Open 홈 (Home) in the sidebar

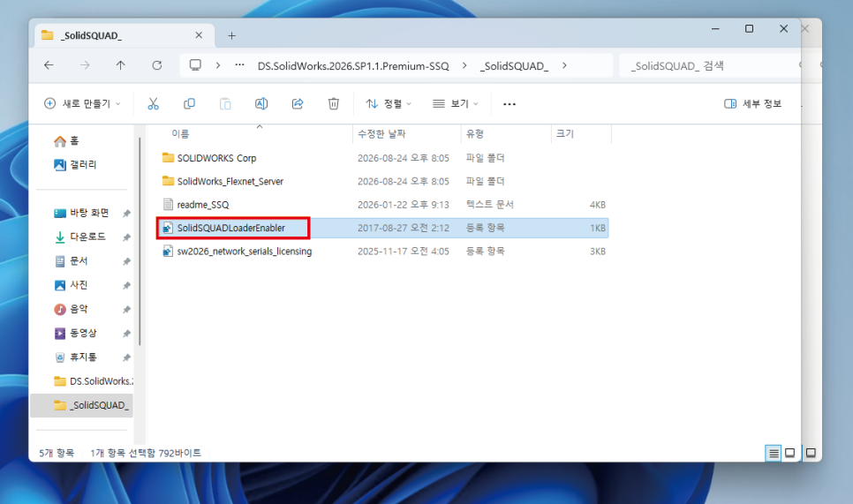(x=66, y=141)
